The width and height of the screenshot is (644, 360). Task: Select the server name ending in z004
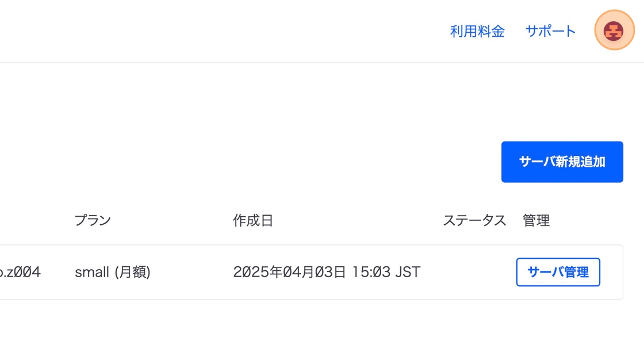click(20, 272)
